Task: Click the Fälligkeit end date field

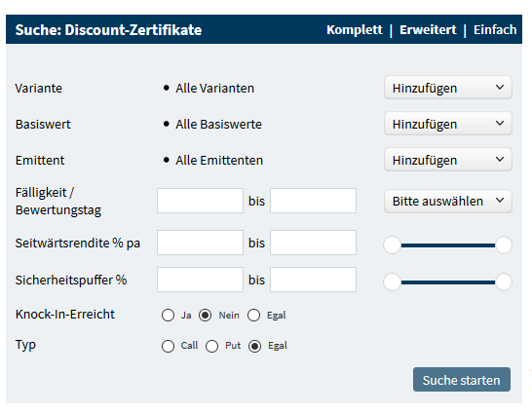Action: [313, 201]
